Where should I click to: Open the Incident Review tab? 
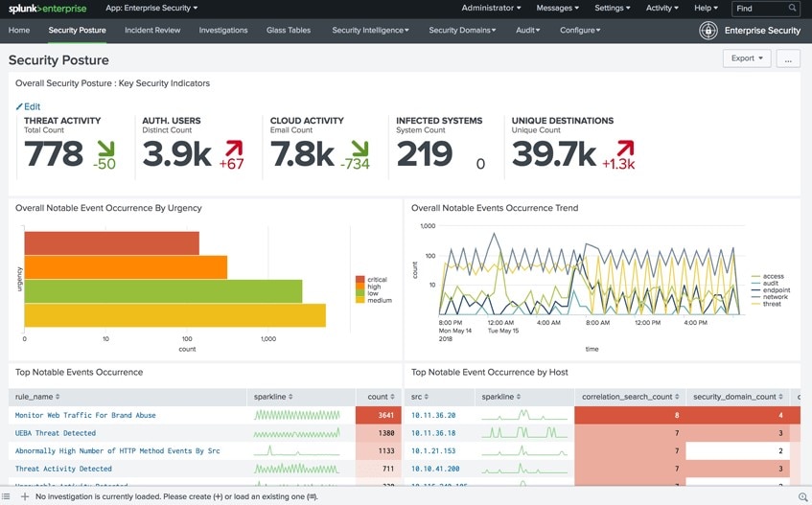(x=152, y=30)
